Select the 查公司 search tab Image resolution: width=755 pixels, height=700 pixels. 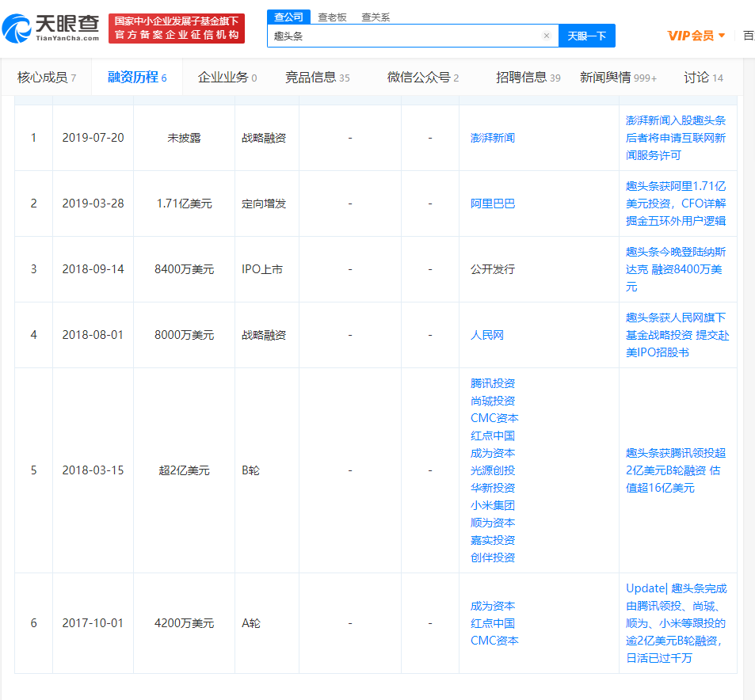tap(288, 17)
